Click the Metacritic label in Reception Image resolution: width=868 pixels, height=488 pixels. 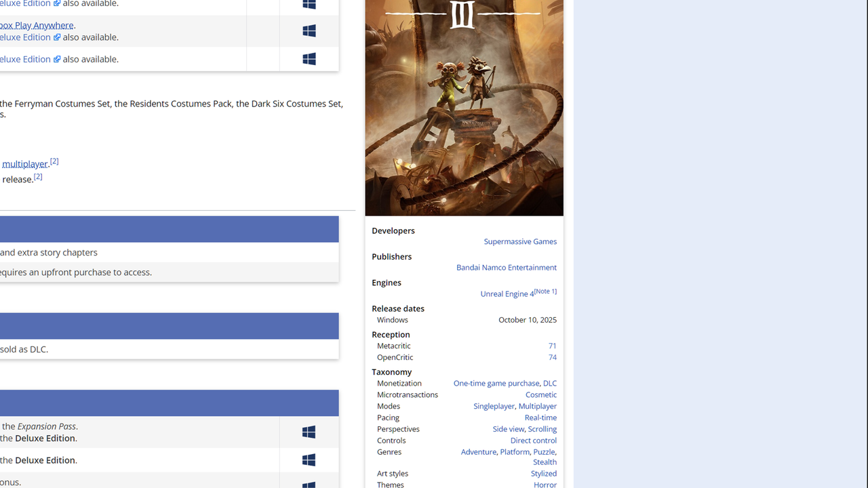394,346
